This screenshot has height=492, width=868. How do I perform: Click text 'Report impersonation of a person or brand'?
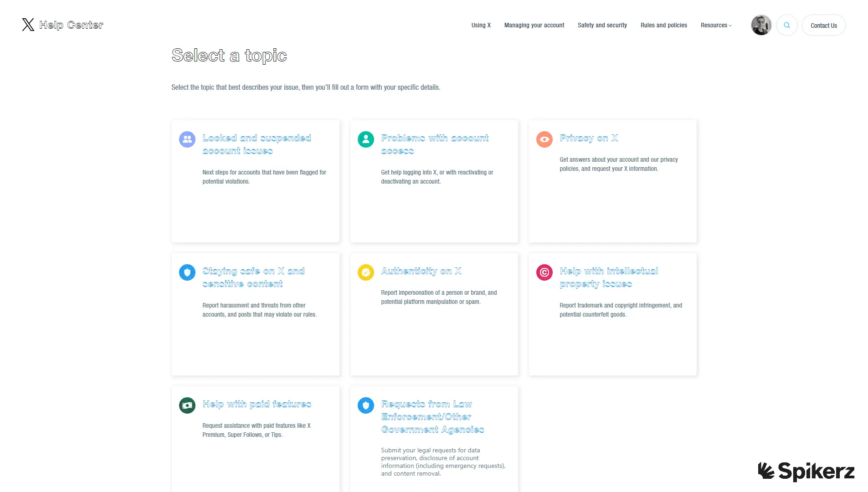[433, 293]
